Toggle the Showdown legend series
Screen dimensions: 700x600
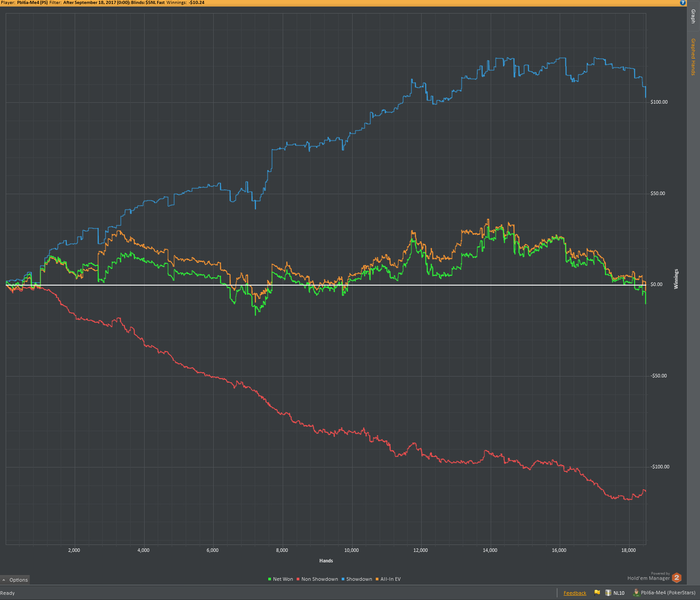[357, 579]
